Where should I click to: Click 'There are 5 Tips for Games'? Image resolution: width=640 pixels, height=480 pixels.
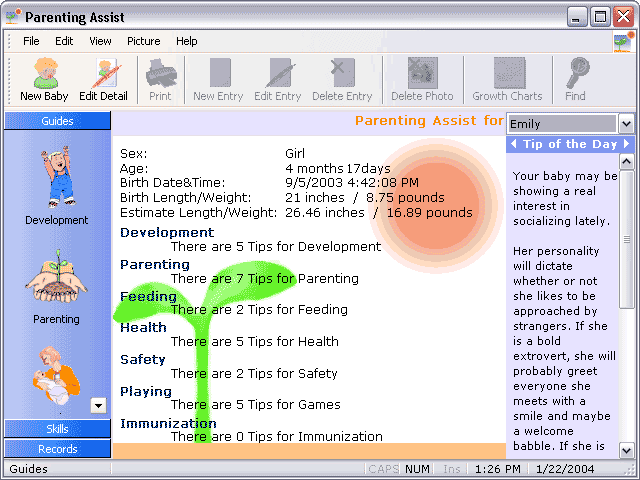coord(256,404)
